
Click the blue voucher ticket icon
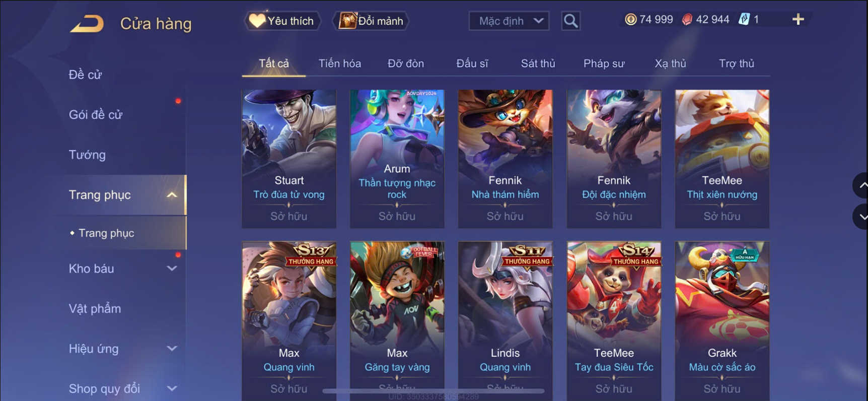point(744,20)
